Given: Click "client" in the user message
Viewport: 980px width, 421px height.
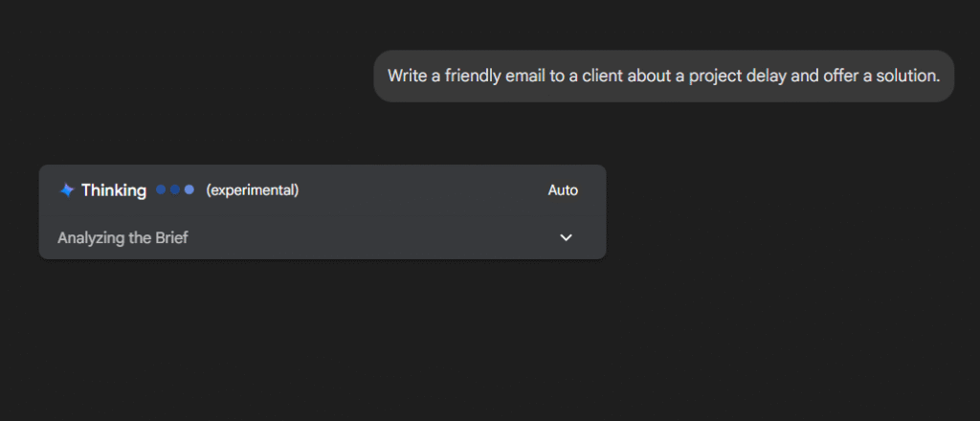Looking at the screenshot, I should (604, 76).
